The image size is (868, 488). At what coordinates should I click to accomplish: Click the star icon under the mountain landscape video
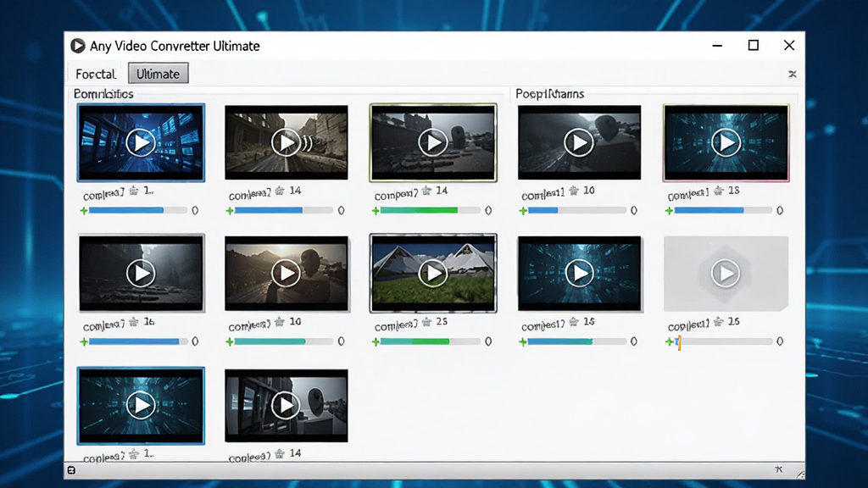click(426, 322)
